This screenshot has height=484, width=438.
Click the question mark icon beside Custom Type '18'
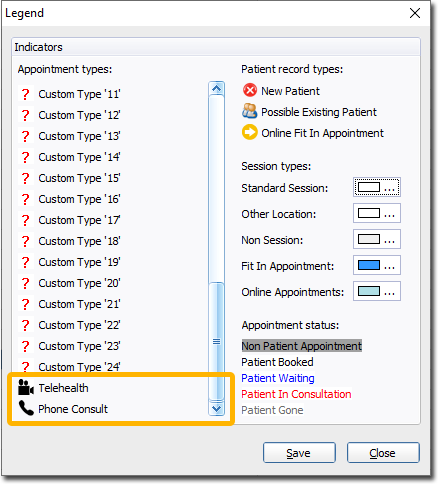coord(25,241)
